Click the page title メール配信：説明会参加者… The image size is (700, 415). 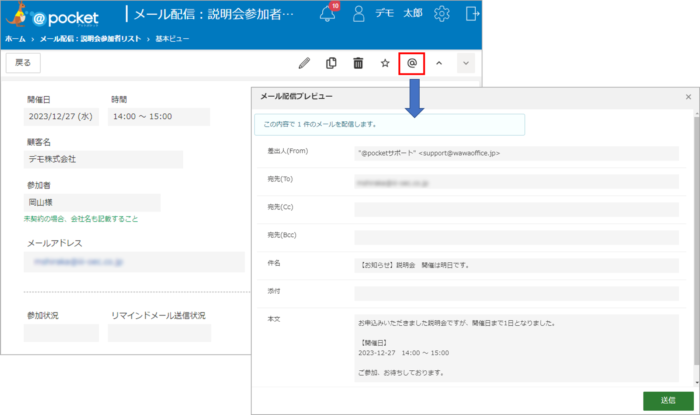(214, 14)
